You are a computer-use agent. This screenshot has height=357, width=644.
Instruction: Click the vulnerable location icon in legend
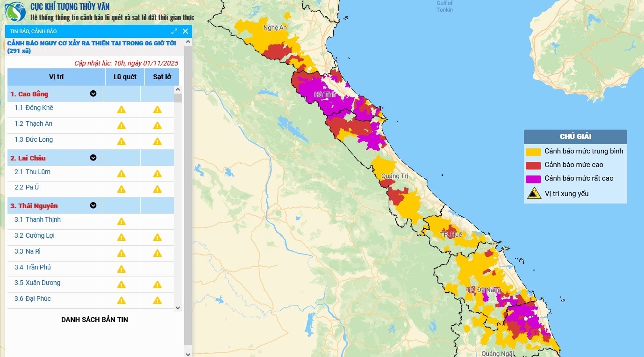point(534,193)
